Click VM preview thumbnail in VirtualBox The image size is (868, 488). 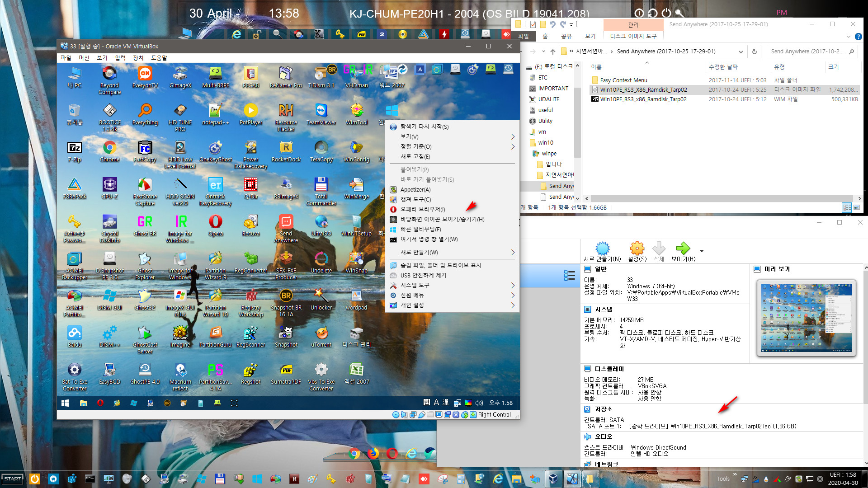[806, 318]
